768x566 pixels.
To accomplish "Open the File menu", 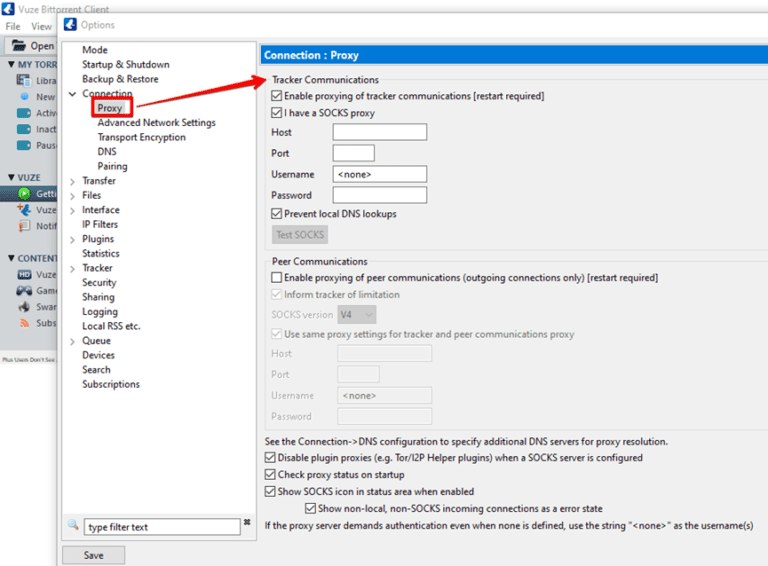I will (13, 26).
